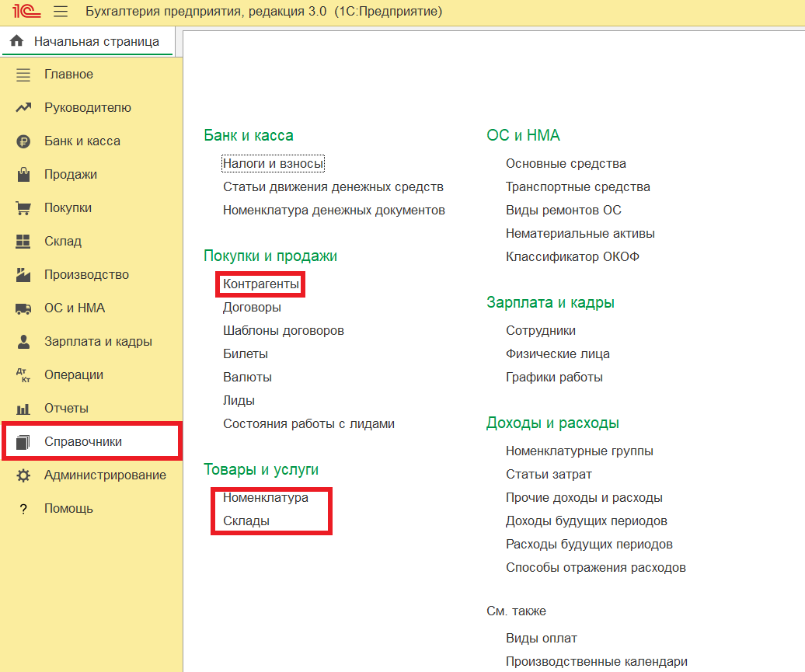Click the truck icon for ОС и НМА

coord(23,308)
